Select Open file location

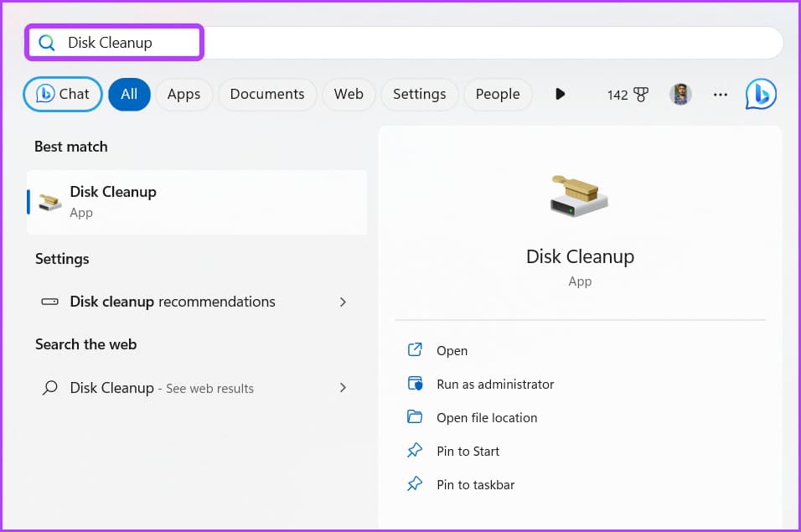coord(487,417)
